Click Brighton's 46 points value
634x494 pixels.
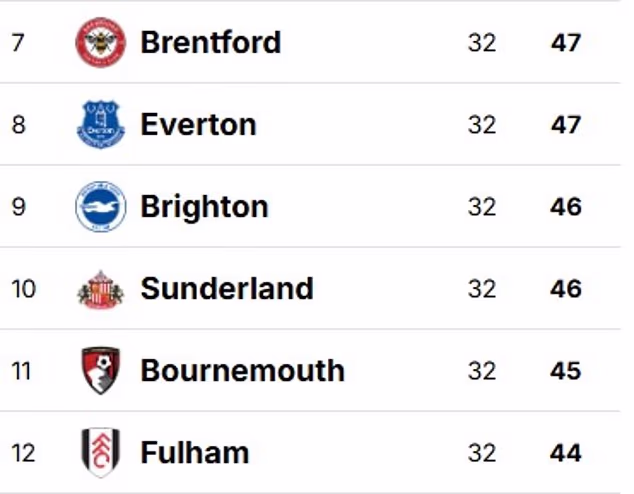(565, 207)
